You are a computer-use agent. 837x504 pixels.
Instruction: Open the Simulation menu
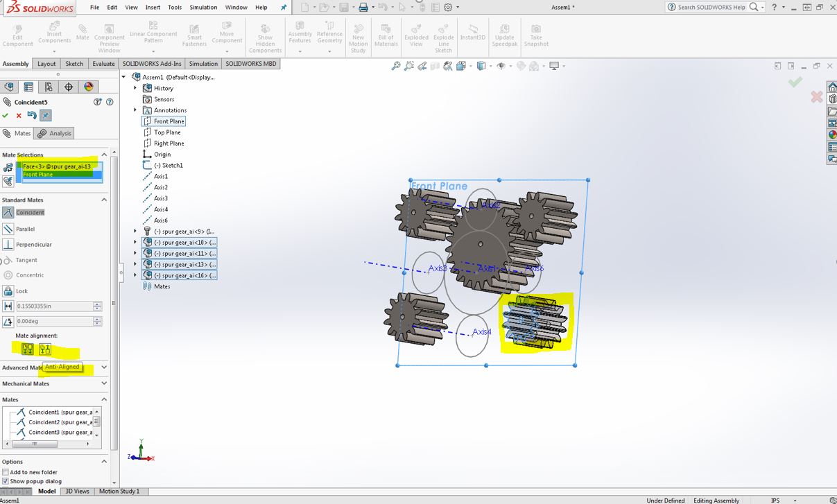point(203,7)
